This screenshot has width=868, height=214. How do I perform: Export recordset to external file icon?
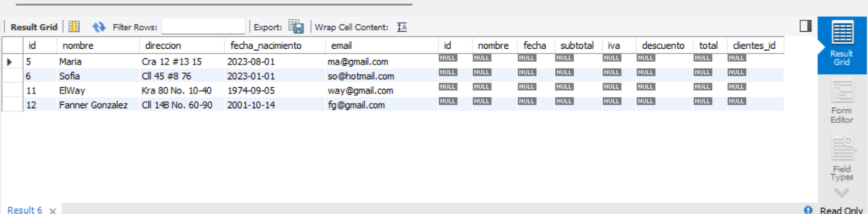pos(296,27)
